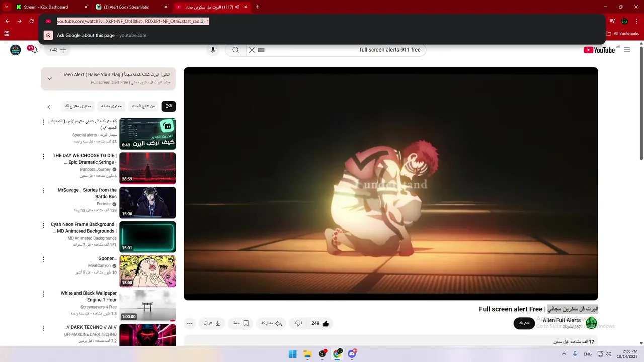The width and height of the screenshot is (644, 362).
Task: Open Chrome three-dot menu
Action: 637,21
